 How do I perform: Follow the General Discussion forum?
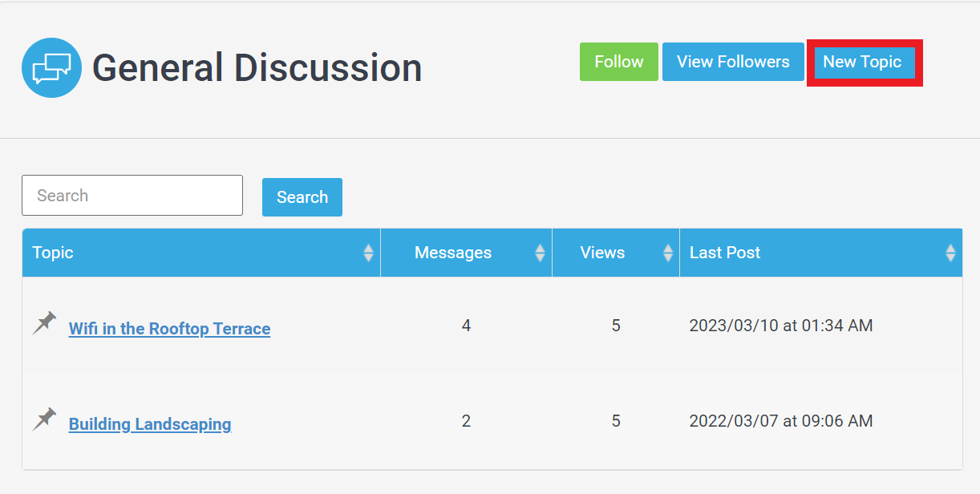point(619,62)
